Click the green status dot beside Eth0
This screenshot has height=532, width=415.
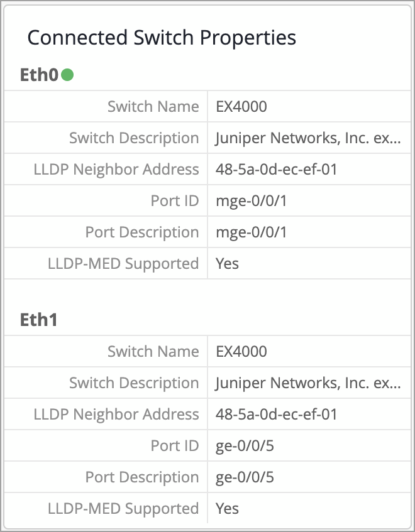(67, 75)
